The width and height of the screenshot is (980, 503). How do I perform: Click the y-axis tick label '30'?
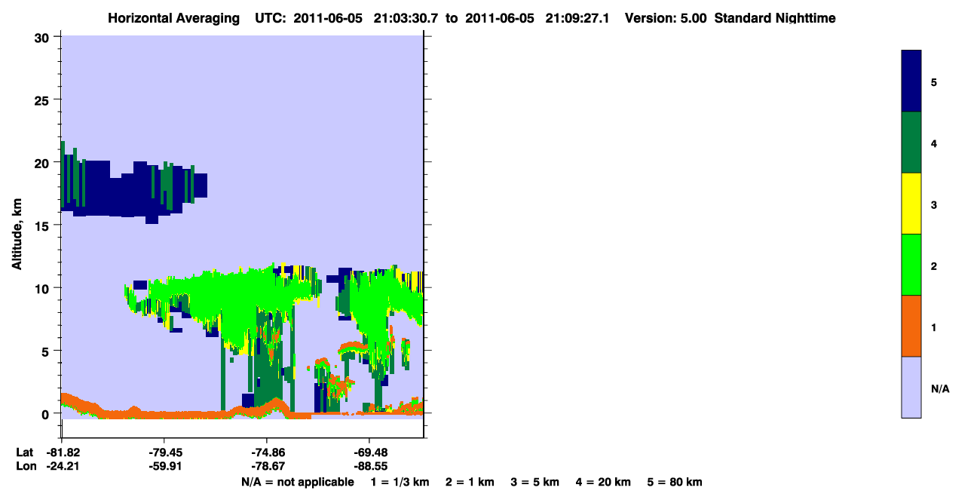pyautogui.click(x=42, y=38)
